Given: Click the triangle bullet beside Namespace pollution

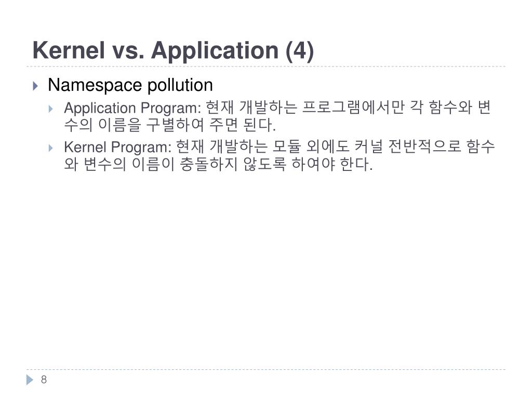Looking at the screenshot, I should 36,86.
